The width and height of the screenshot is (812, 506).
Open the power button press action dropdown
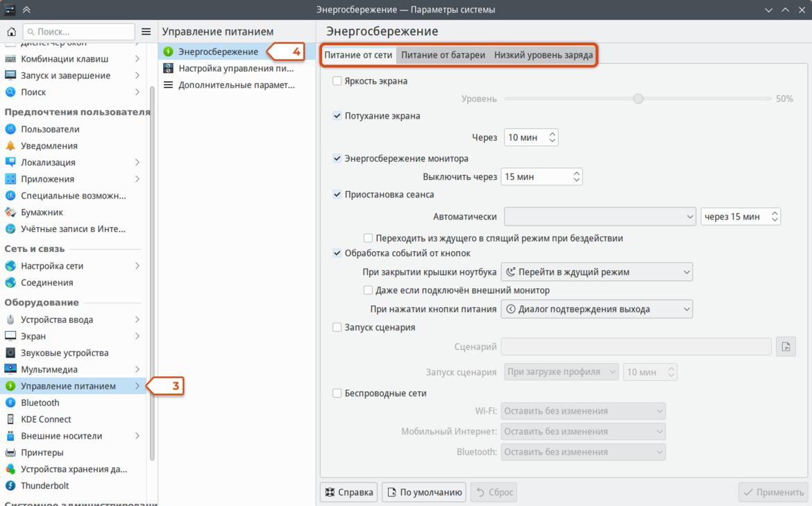click(x=597, y=309)
